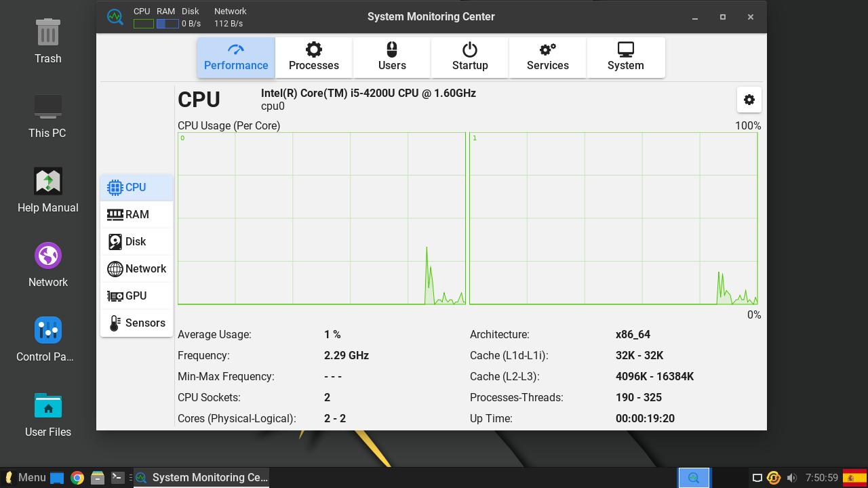Viewport: 868px width, 488px height.
Task: Click the Processes-Threads value "190 - 325"
Action: click(x=639, y=397)
